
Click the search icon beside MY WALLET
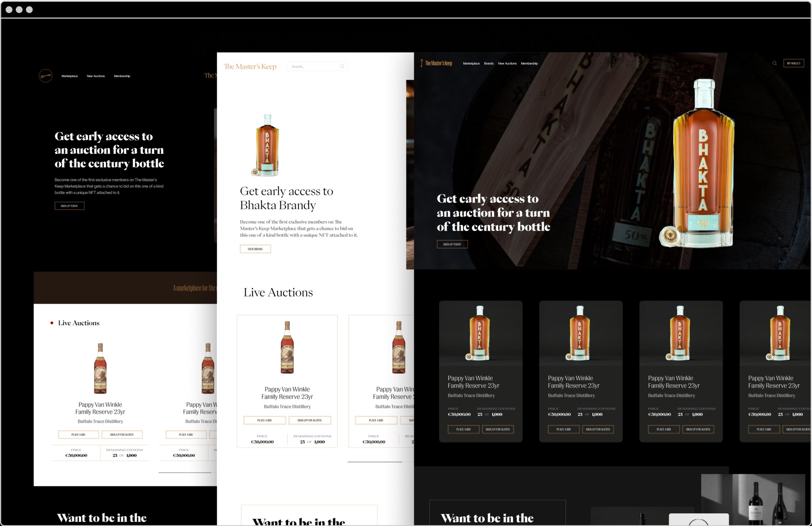point(775,63)
